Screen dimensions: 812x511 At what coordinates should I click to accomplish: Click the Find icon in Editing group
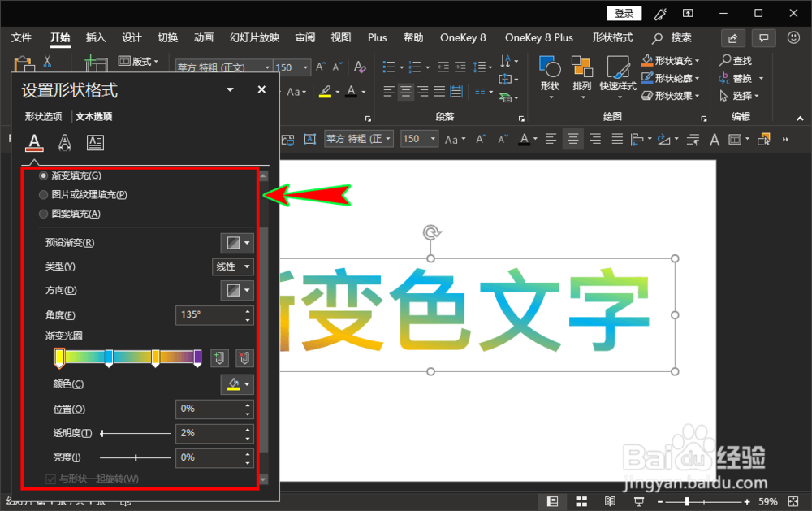tap(725, 60)
